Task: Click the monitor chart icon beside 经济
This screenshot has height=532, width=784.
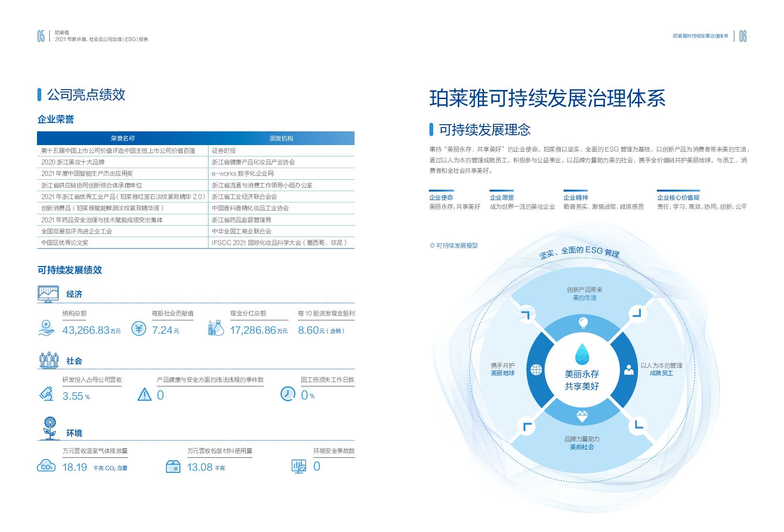Action: [x=48, y=294]
